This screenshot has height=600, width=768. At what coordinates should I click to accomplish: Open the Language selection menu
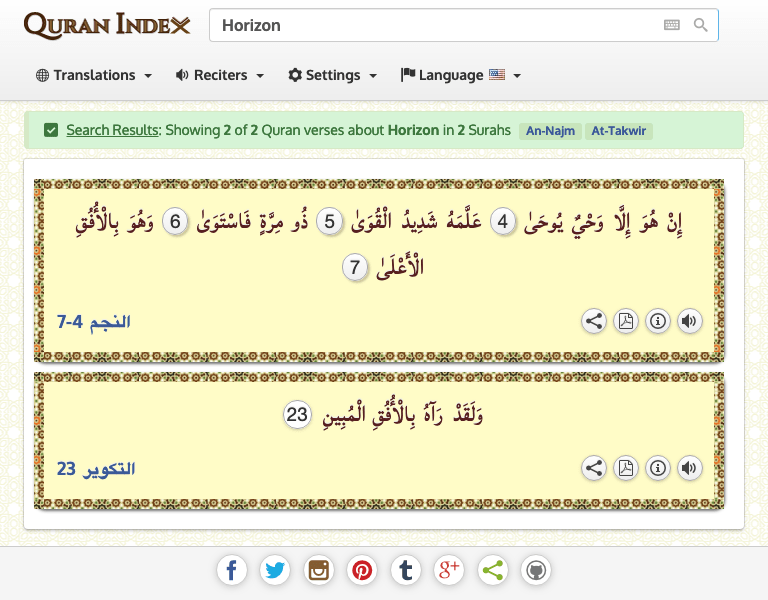(460, 75)
